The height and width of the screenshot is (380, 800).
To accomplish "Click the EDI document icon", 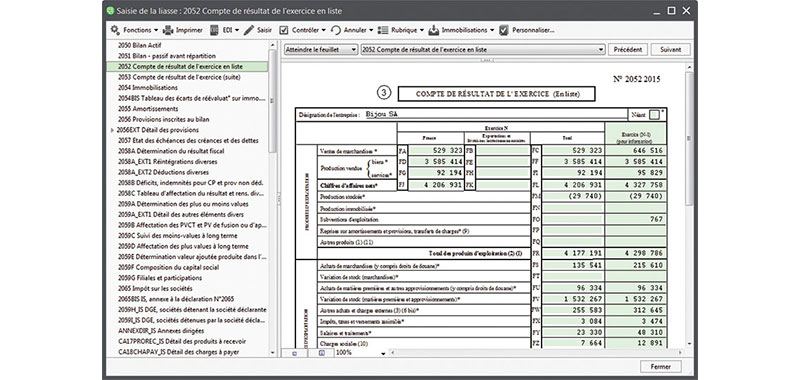I will [x=214, y=30].
